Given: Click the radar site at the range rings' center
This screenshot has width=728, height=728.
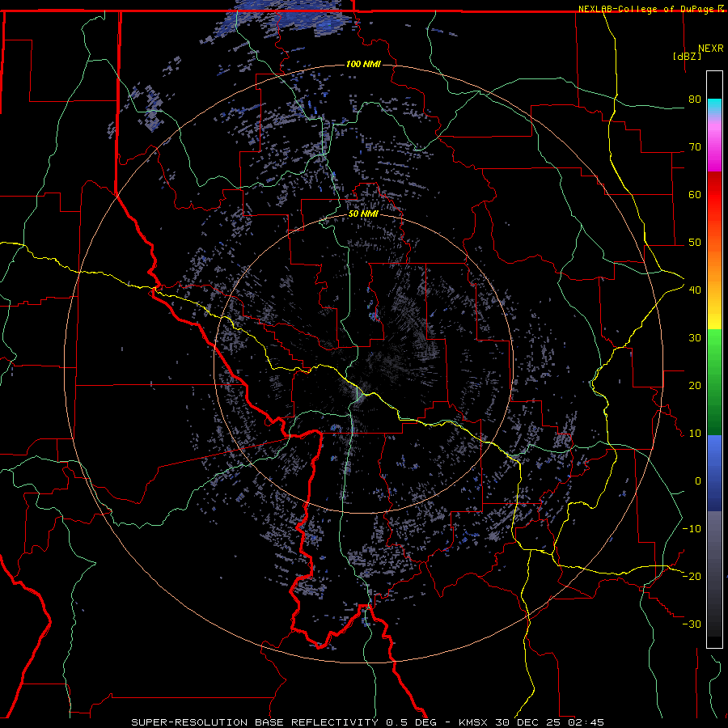Looking at the screenshot, I should [363, 363].
